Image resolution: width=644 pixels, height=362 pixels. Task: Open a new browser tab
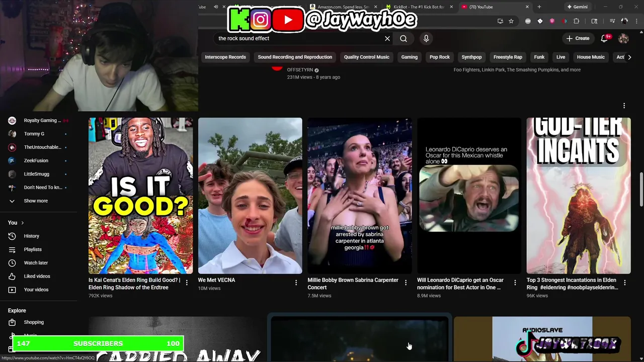[x=539, y=7]
